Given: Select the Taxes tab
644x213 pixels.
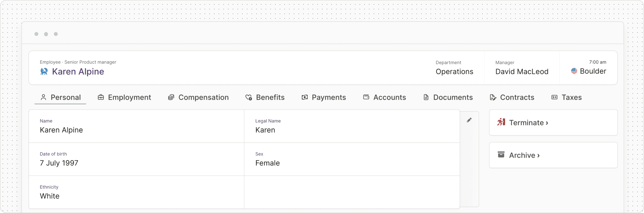Looking at the screenshot, I should 567,97.
